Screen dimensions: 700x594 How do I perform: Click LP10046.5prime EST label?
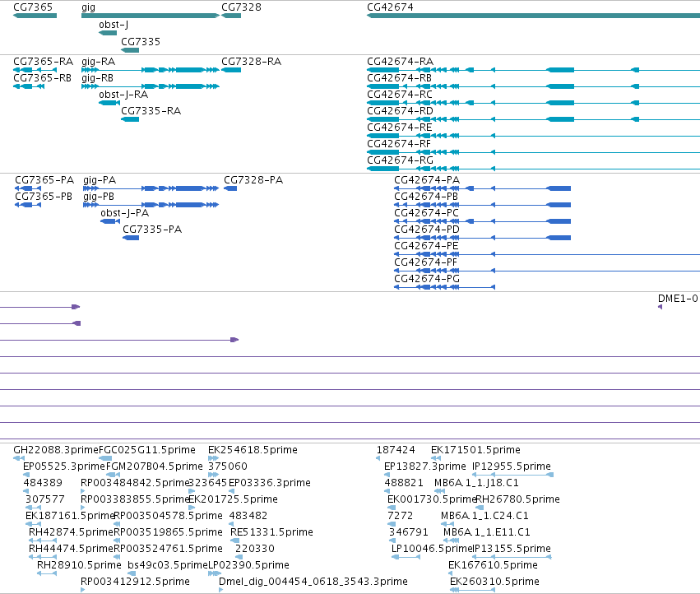coord(432,549)
